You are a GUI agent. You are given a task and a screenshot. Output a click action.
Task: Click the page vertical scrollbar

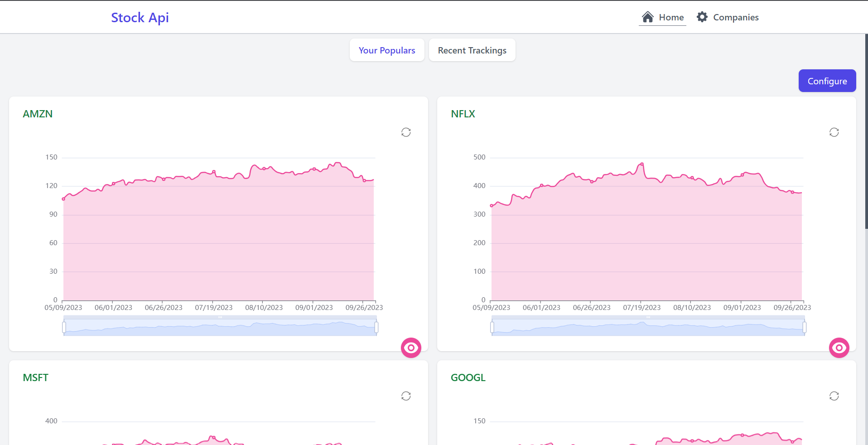coord(866,131)
